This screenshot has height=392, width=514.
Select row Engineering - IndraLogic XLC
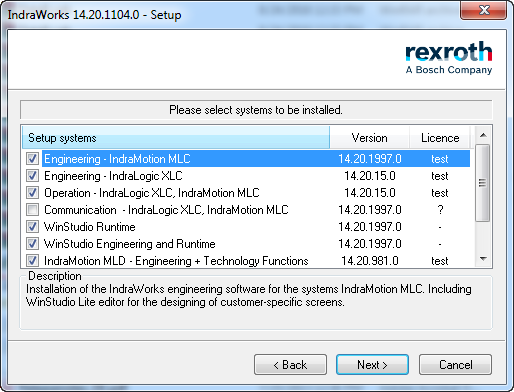pyautogui.click(x=256, y=176)
